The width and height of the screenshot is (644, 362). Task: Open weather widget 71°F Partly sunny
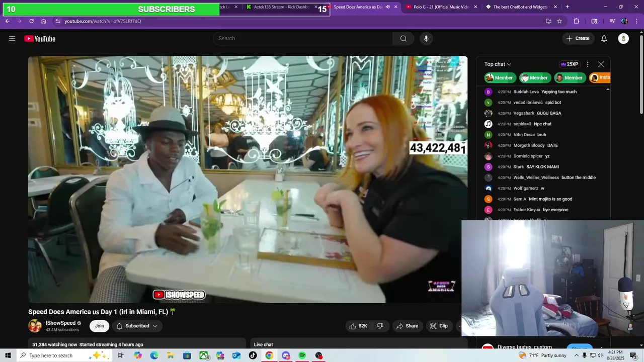pos(543,355)
